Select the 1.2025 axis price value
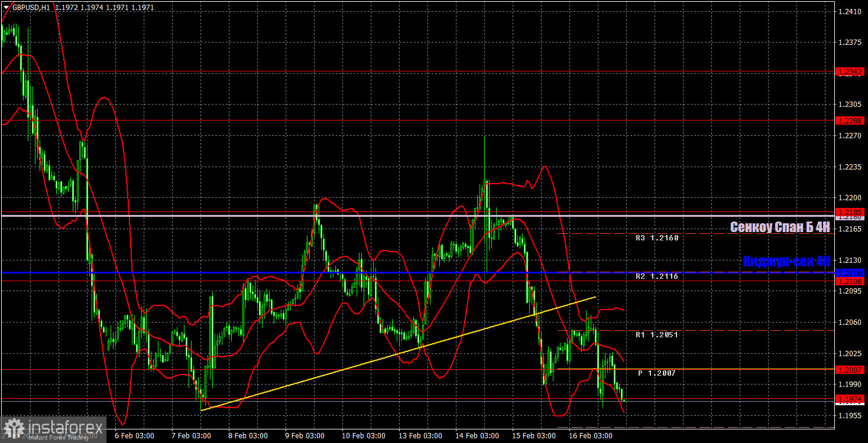The height and width of the screenshot is (443, 868). (851, 354)
